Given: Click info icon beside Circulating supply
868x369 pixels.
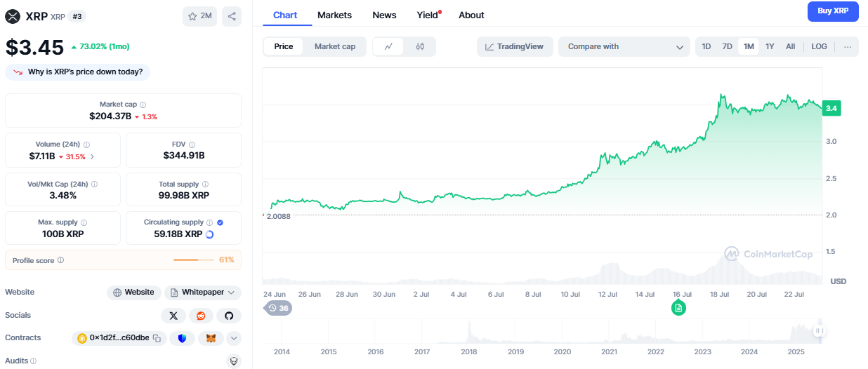Looking at the screenshot, I should point(209,222).
